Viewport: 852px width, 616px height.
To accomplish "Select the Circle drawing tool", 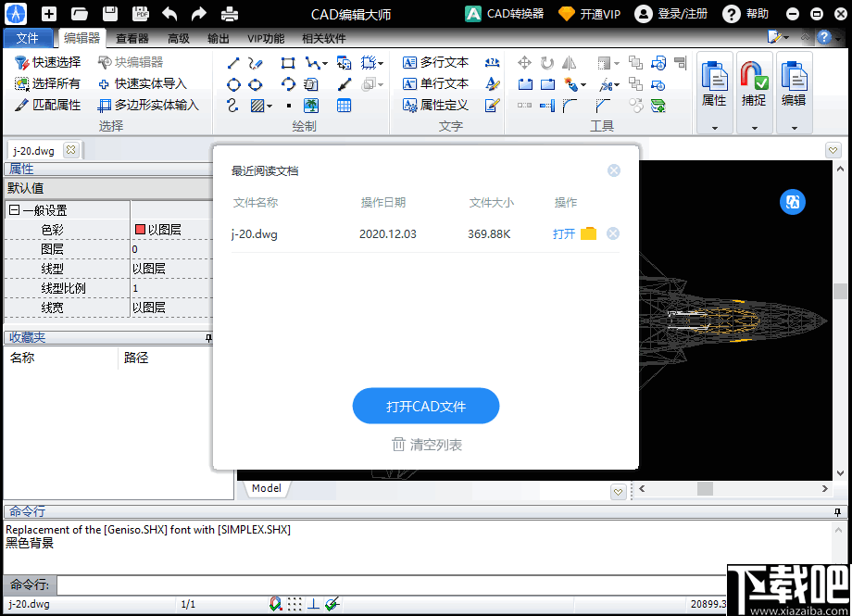I will point(233,83).
